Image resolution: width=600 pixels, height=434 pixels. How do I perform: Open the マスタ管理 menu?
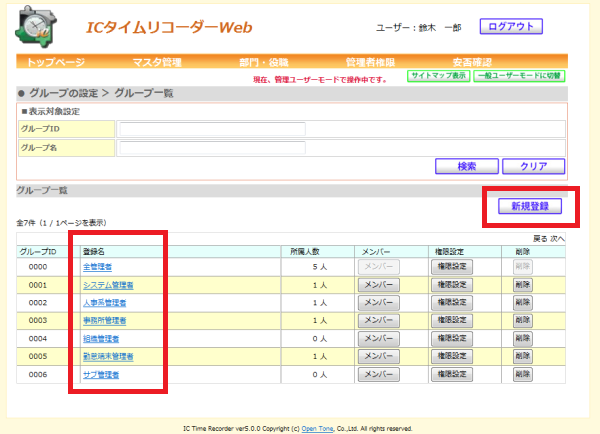point(157,62)
